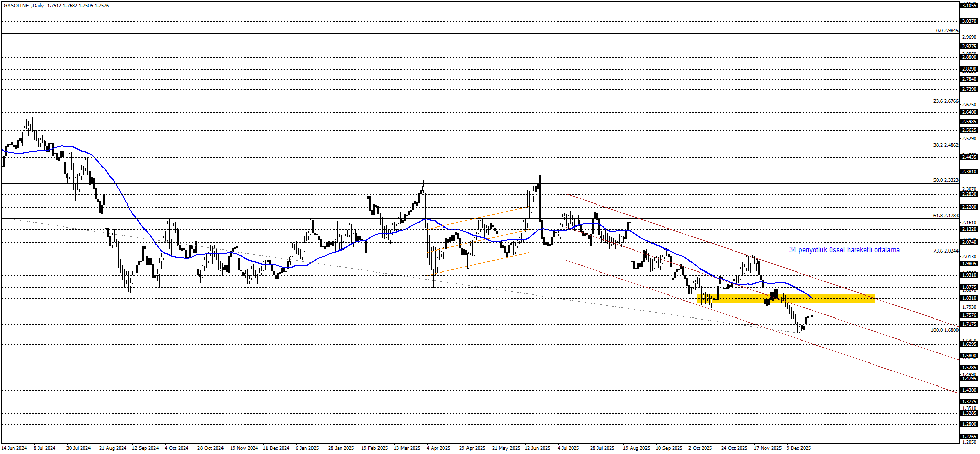Select the 50.0 2.3323 Fibonacci level label
Screen dimensions: 980x454
click(945, 180)
